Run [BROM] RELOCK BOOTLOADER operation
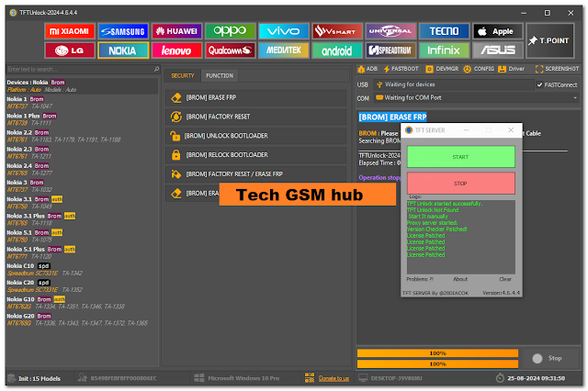Viewport: 588px width, 391px height. pyautogui.click(x=255, y=155)
